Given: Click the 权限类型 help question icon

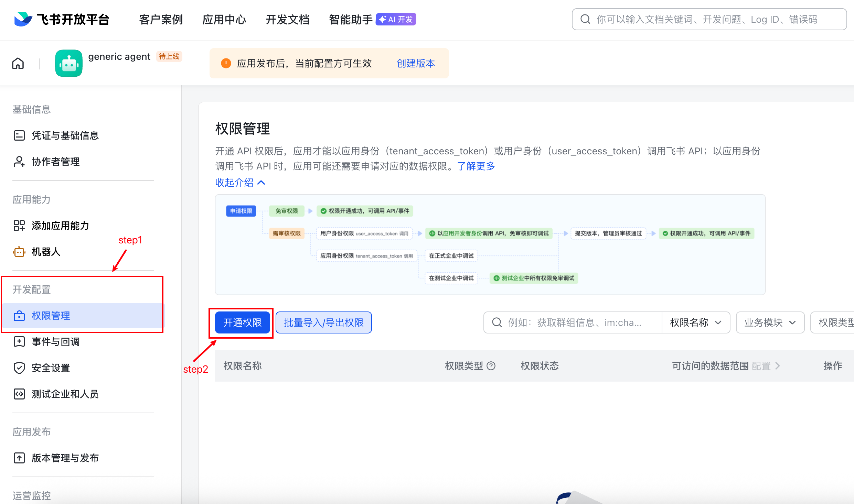Looking at the screenshot, I should coord(491,366).
